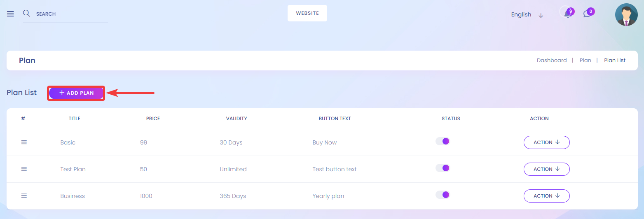The image size is (644, 219).
Task: Grab the Basic row reorder handle
Action: pos(24,142)
